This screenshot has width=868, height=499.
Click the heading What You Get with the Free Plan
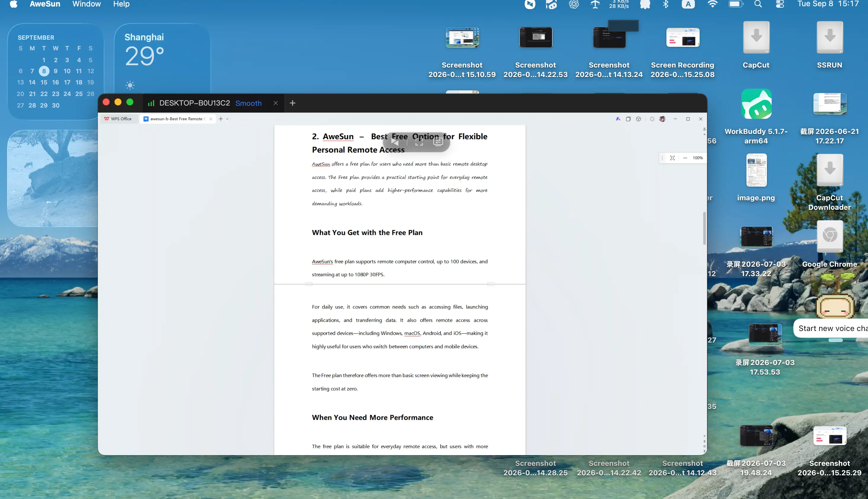[367, 233]
